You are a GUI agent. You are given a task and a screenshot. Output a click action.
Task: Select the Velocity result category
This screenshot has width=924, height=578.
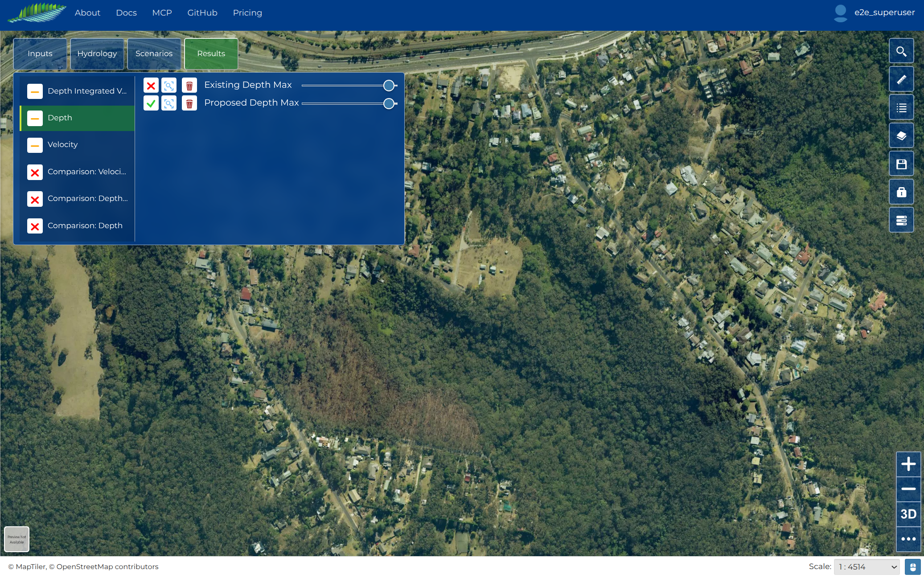(x=77, y=145)
